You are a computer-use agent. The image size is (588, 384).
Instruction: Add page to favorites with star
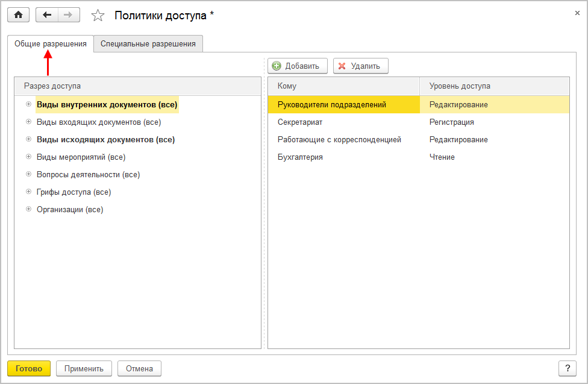click(98, 15)
